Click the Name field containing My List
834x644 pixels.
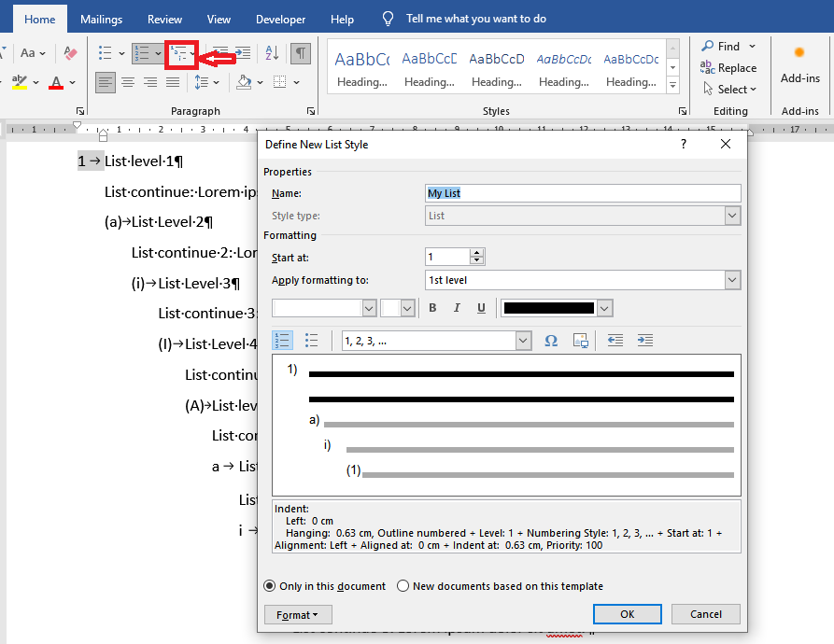click(x=583, y=193)
